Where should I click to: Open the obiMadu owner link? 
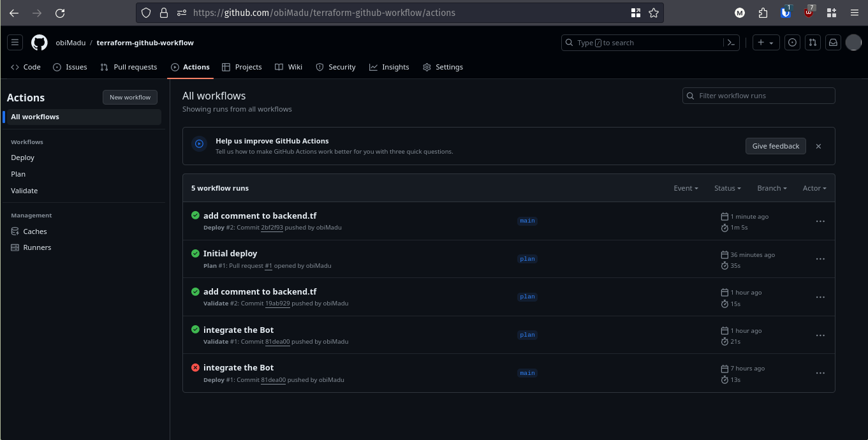(71, 43)
